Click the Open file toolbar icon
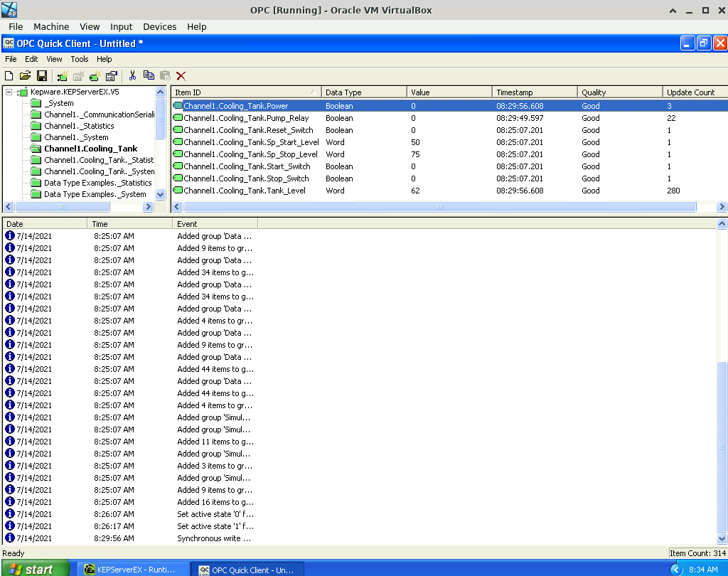This screenshot has height=576, width=728. 25,75
